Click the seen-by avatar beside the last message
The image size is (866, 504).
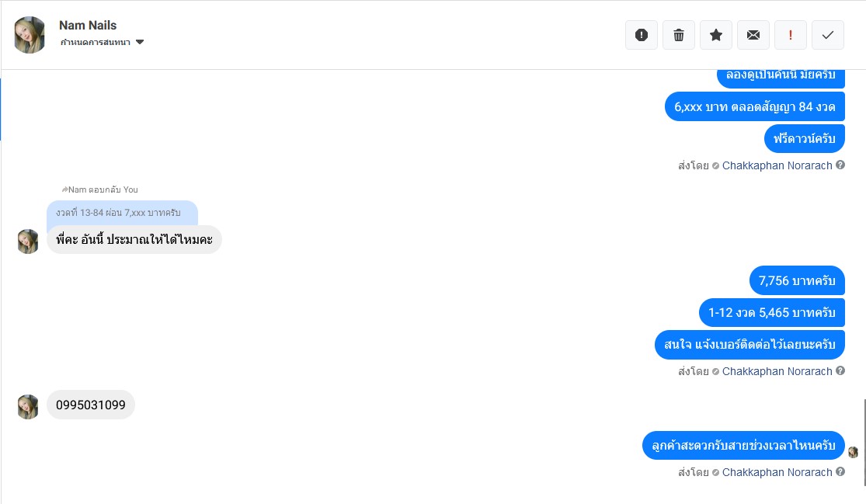tap(853, 452)
